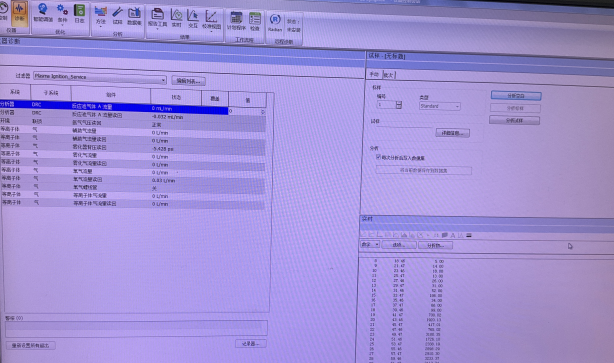The width and height of the screenshot is (614, 363).
Task: Expand the 校准视图 dropdown arrow
Action: point(211,31)
